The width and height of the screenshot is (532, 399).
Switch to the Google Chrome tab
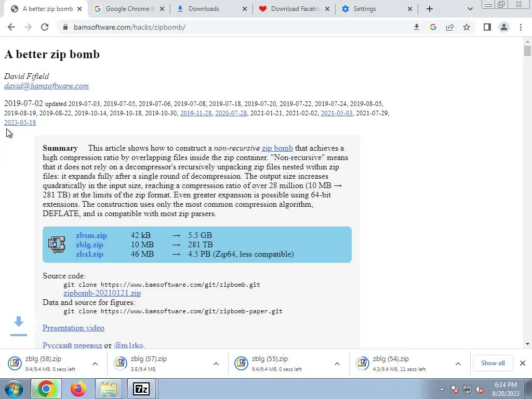[129, 9]
